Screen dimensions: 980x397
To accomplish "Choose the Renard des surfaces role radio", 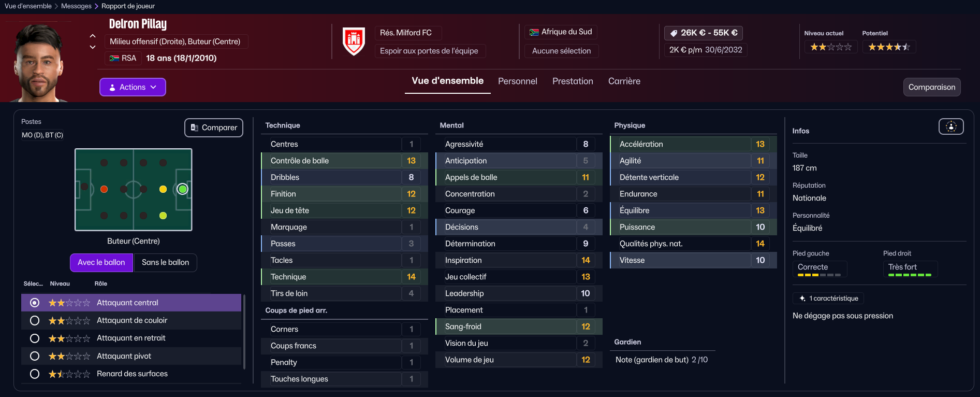I will [35, 374].
